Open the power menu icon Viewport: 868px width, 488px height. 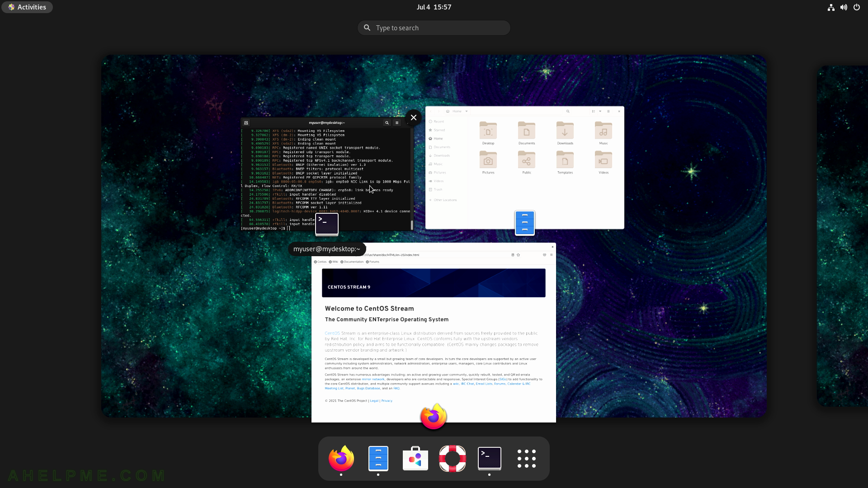tap(857, 7)
